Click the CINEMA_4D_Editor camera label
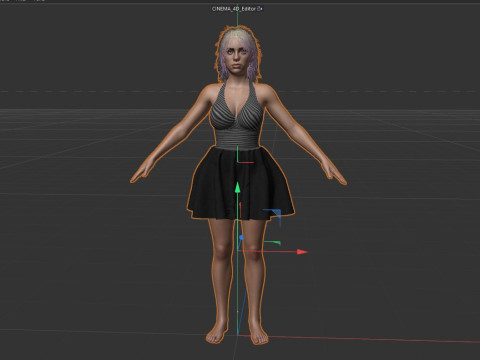480x360 pixels. (237, 9)
